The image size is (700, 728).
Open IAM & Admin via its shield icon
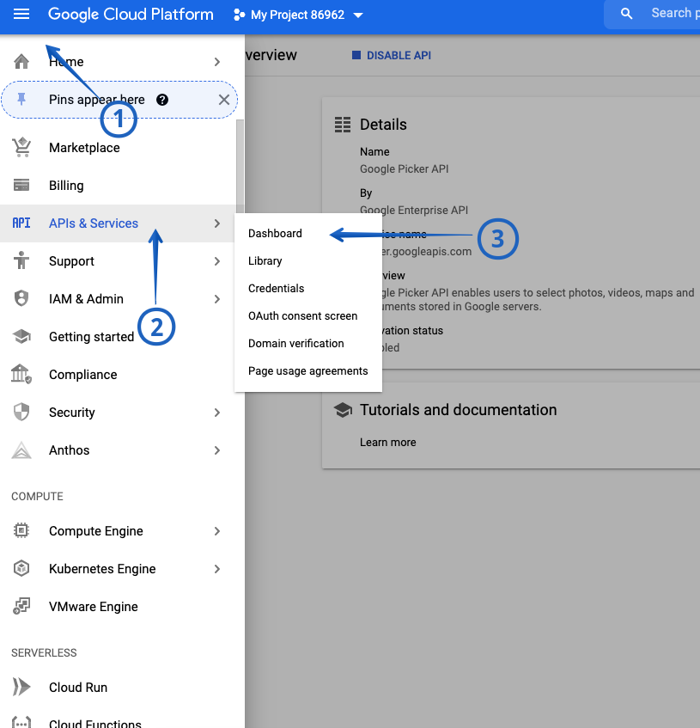[21, 298]
